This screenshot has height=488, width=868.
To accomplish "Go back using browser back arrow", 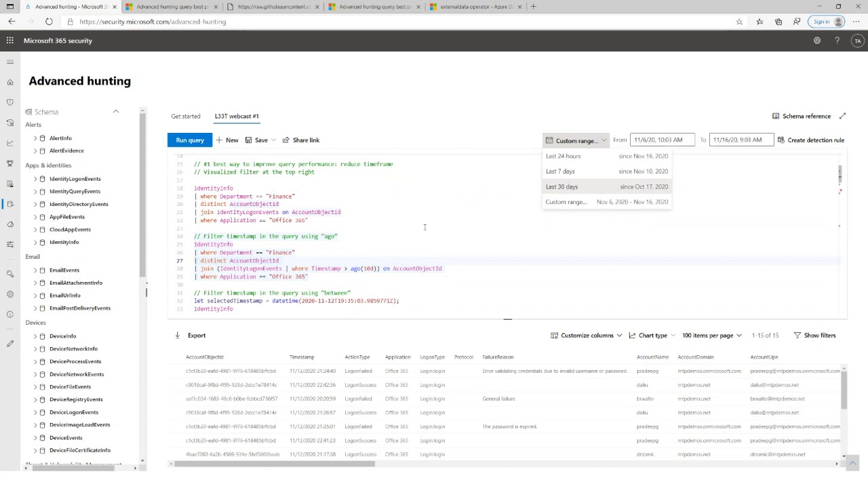I will coord(12,22).
